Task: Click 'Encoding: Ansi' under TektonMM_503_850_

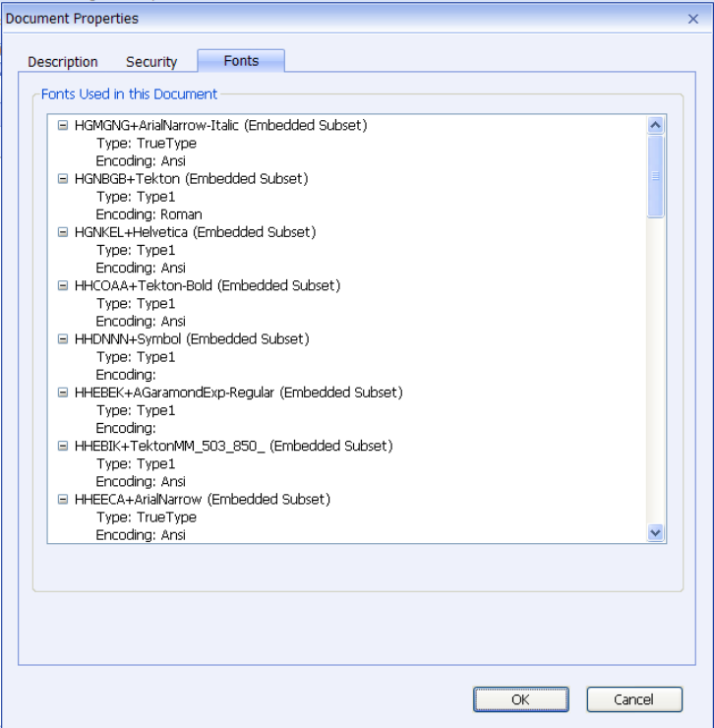Action: (x=141, y=481)
